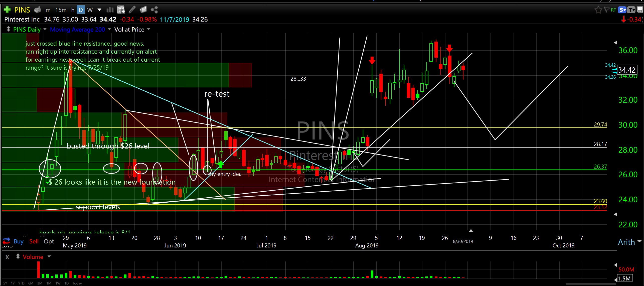The height and width of the screenshot is (286, 644).
Task: Click the bar chart style icon
Action: click(x=110, y=10)
